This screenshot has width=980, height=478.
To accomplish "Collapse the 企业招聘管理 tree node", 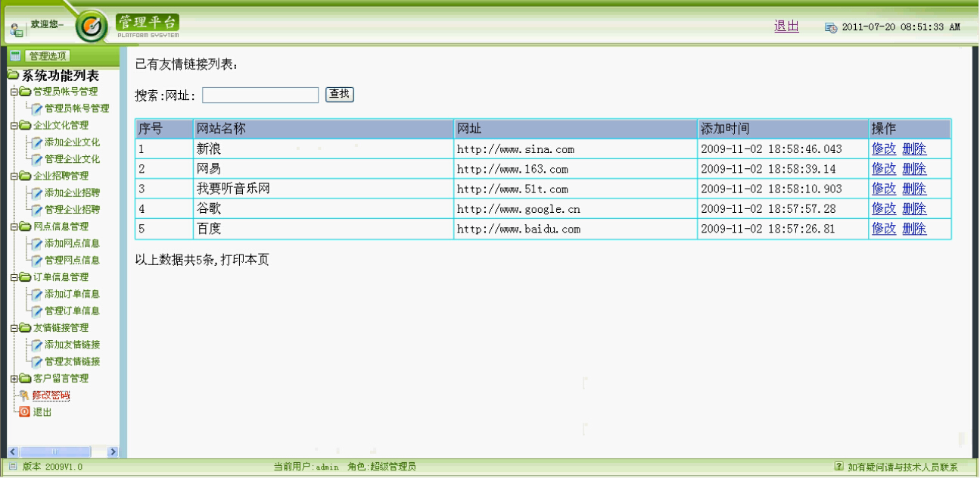I will point(14,176).
